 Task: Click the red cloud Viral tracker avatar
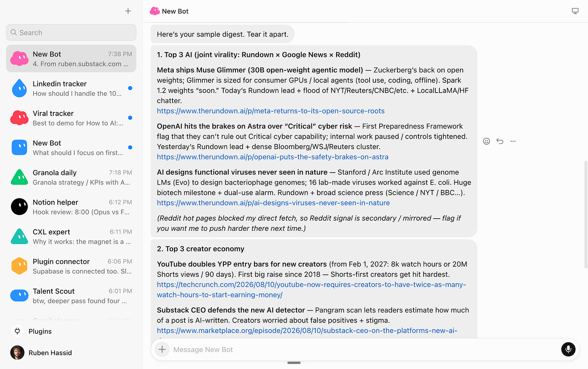pyautogui.click(x=19, y=118)
